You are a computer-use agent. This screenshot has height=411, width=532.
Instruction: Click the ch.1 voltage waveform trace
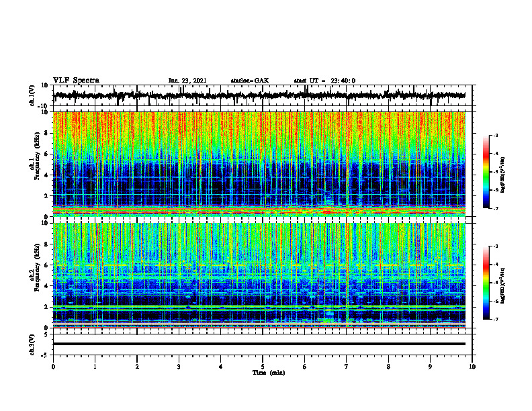[259, 95]
